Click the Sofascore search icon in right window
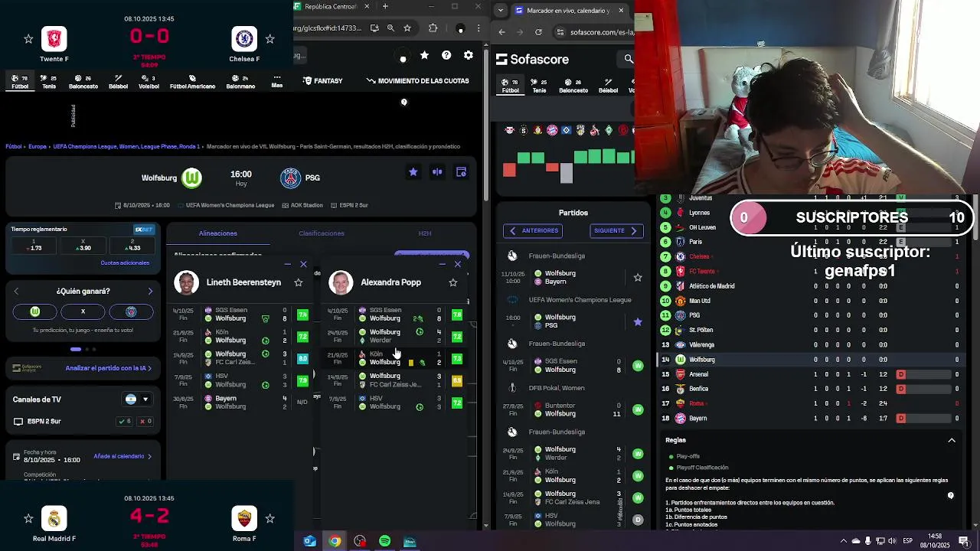 (629, 59)
